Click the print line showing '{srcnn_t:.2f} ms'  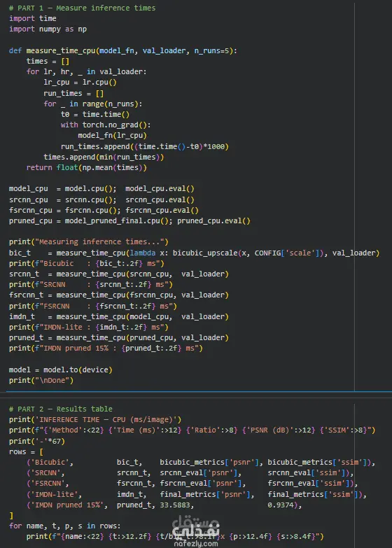click(90, 284)
